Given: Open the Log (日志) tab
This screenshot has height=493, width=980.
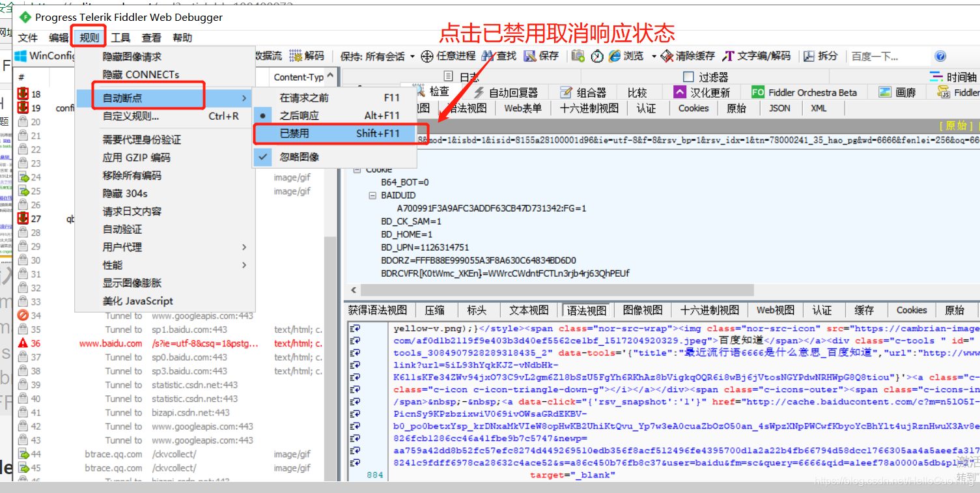Looking at the screenshot, I should tap(462, 77).
